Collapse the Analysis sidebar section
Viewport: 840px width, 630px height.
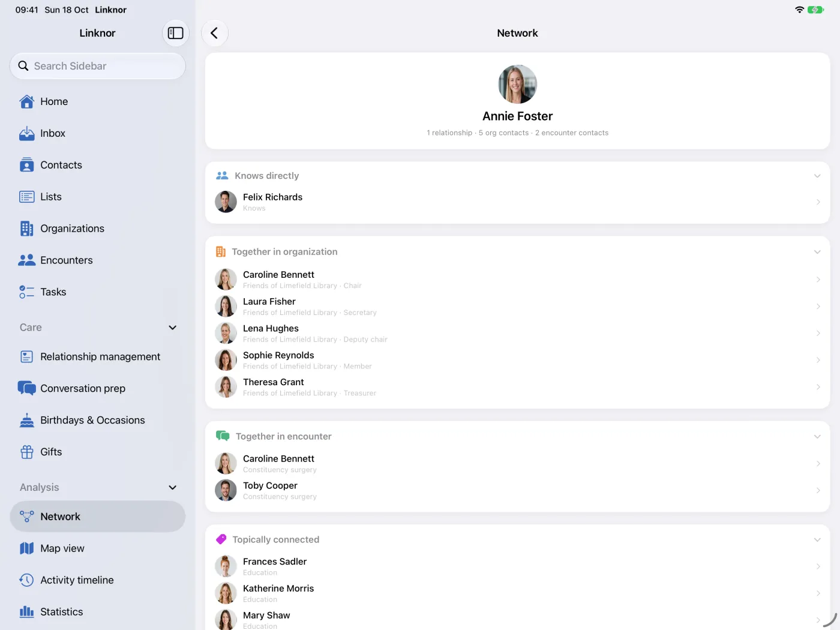(x=173, y=488)
